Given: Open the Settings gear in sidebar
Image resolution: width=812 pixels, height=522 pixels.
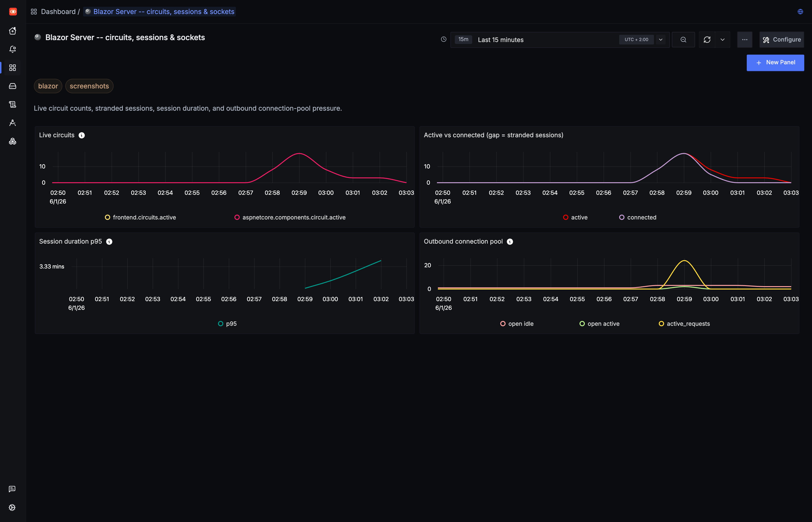Looking at the screenshot, I should click(x=12, y=507).
